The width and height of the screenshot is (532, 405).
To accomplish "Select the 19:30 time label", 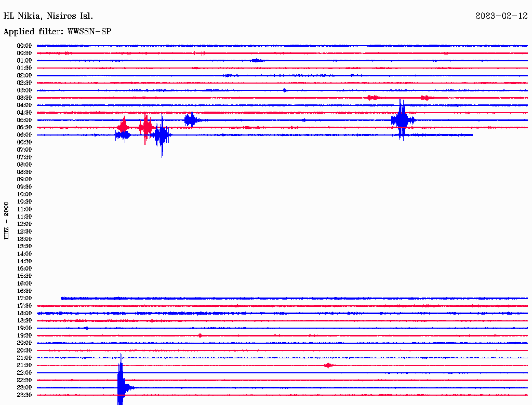I will pyautogui.click(x=24, y=335).
